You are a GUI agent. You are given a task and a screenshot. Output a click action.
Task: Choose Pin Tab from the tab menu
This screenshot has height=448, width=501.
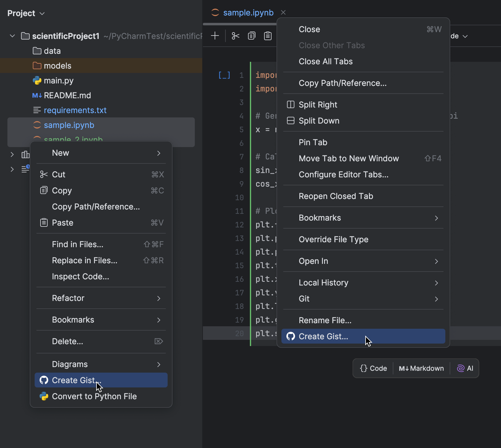313,142
